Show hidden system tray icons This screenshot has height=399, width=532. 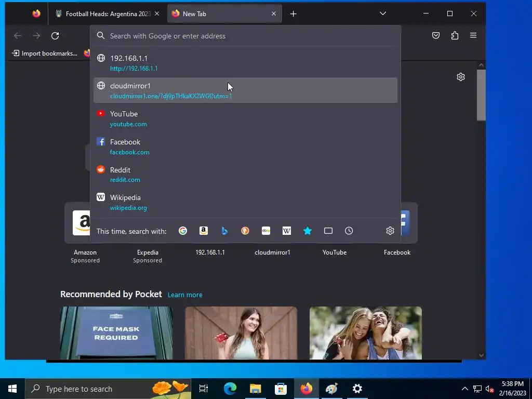[465, 389]
